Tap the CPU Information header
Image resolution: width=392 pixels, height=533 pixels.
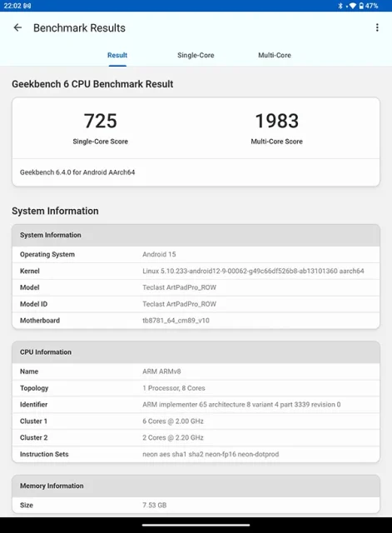point(196,352)
